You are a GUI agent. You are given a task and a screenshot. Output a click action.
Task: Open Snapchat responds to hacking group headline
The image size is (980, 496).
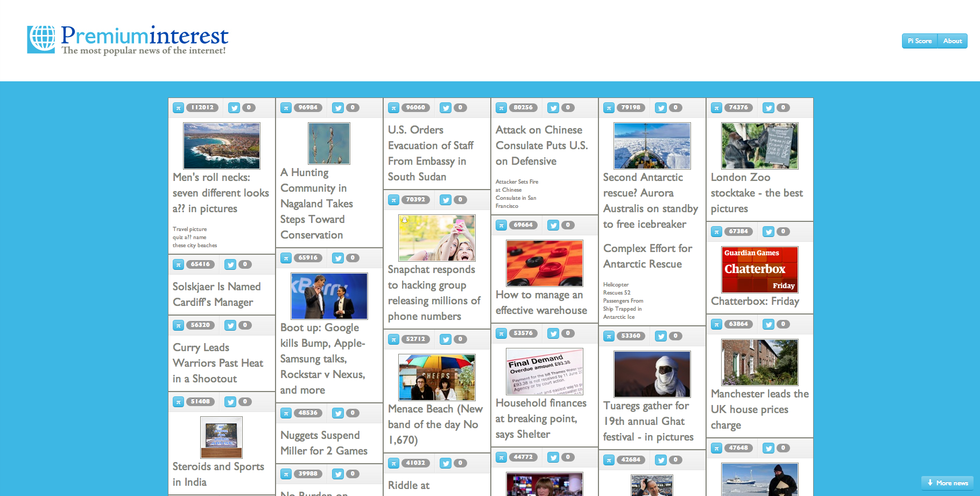click(x=434, y=292)
